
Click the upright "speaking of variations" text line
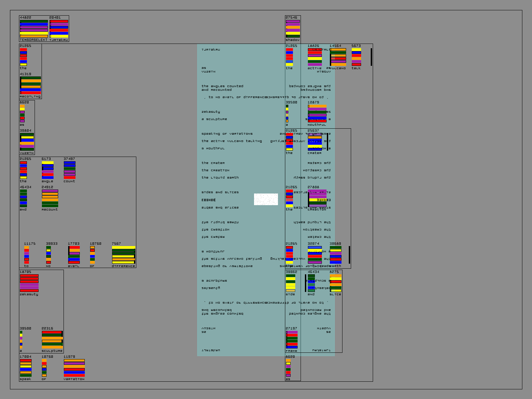[x=227, y=134]
